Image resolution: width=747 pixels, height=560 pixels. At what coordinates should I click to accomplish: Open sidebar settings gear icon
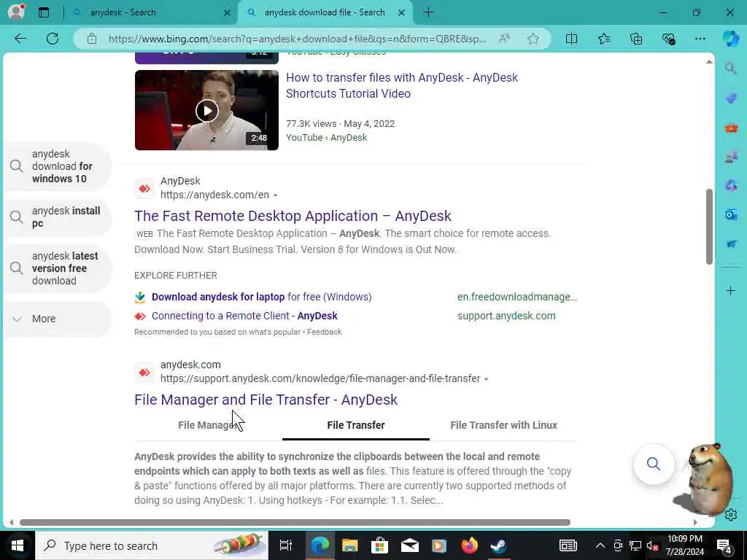pyautogui.click(x=731, y=514)
